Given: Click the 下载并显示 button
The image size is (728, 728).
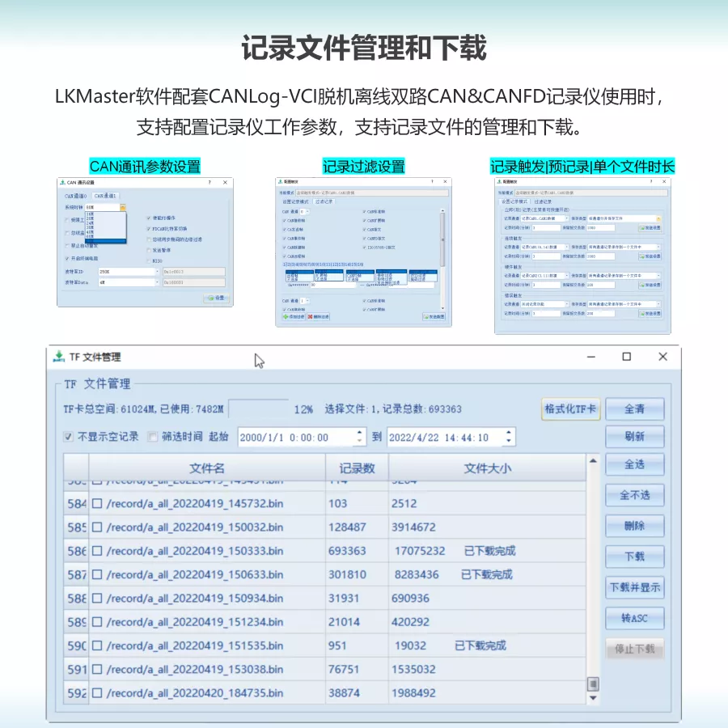Looking at the screenshot, I should point(635,587).
